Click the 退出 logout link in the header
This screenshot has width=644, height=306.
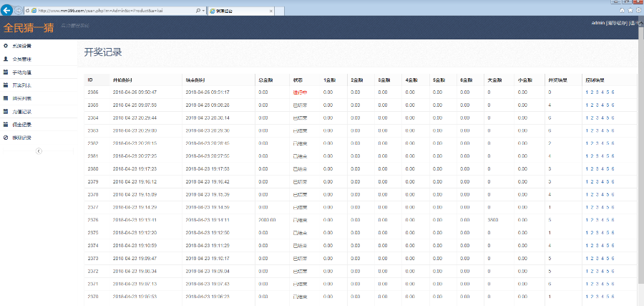(635, 24)
